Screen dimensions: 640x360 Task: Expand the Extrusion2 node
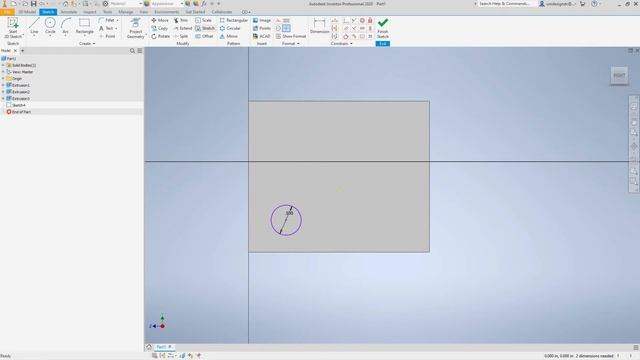pyautogui.click(x=3, y=92)
